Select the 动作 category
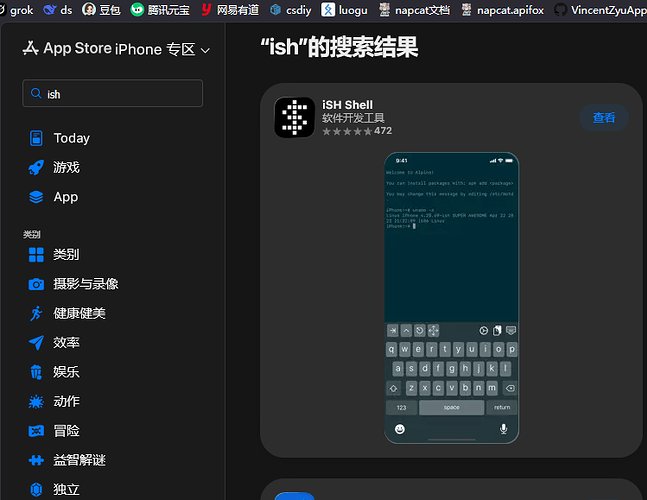The height and width of the screenshot is (500, 647). pyautogui.click(x=66, y=401)
